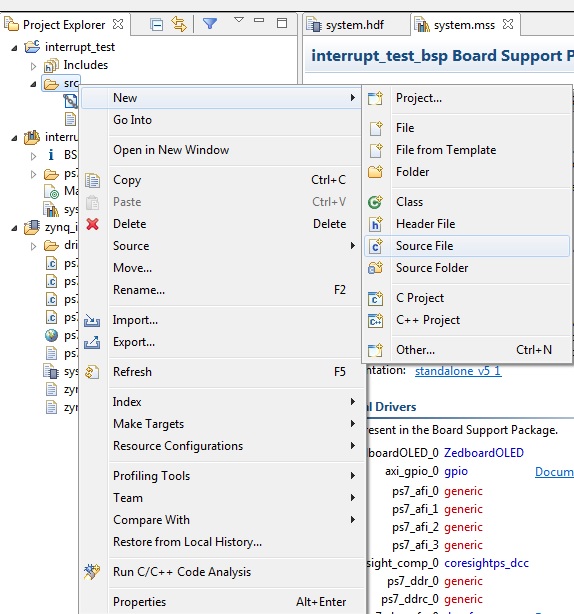This screenshot has width=574, height=614.
Task: Click generic driver for ps7_ddr_0
Action: coord(463,581)
